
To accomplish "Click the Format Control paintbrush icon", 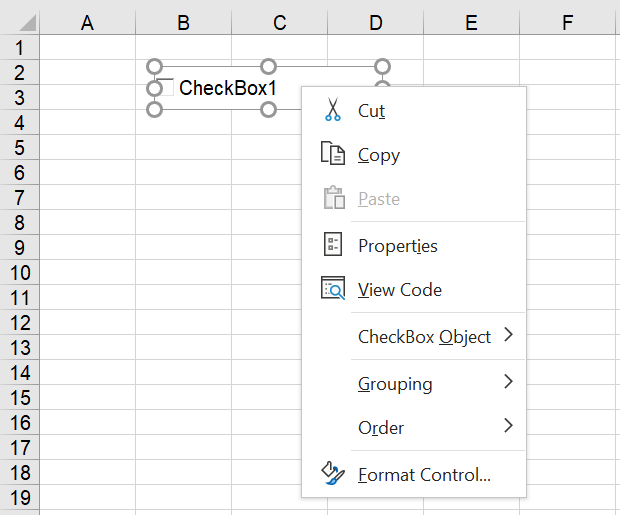I will coord(333,473).
